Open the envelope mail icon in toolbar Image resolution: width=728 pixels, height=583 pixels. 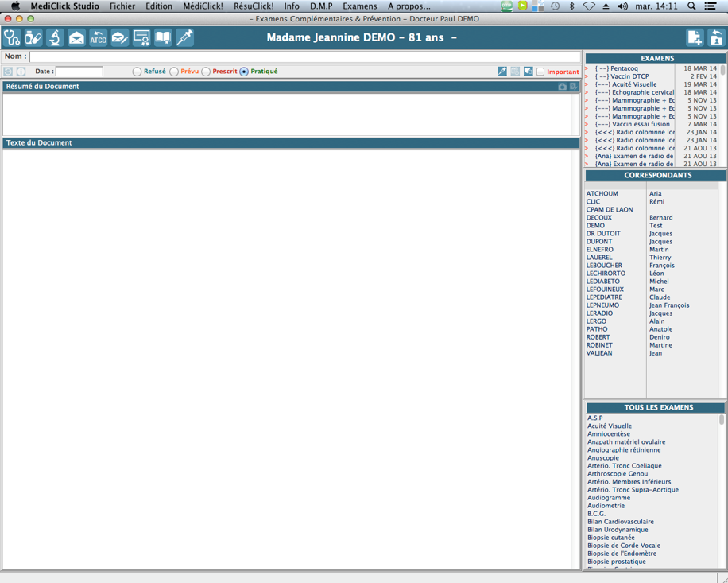(76, 37)
